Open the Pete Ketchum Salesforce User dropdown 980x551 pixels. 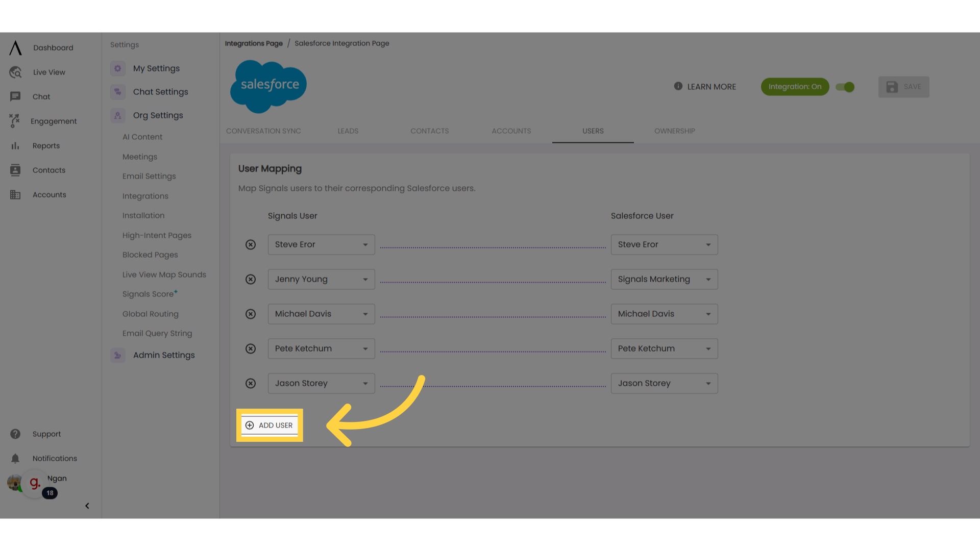(665, 349)
